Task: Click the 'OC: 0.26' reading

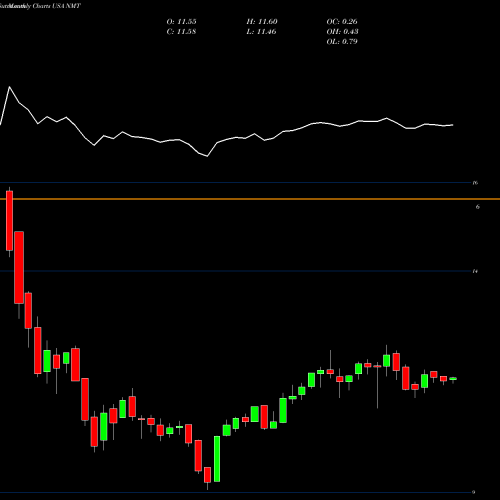Action: [x=342, y=22]
